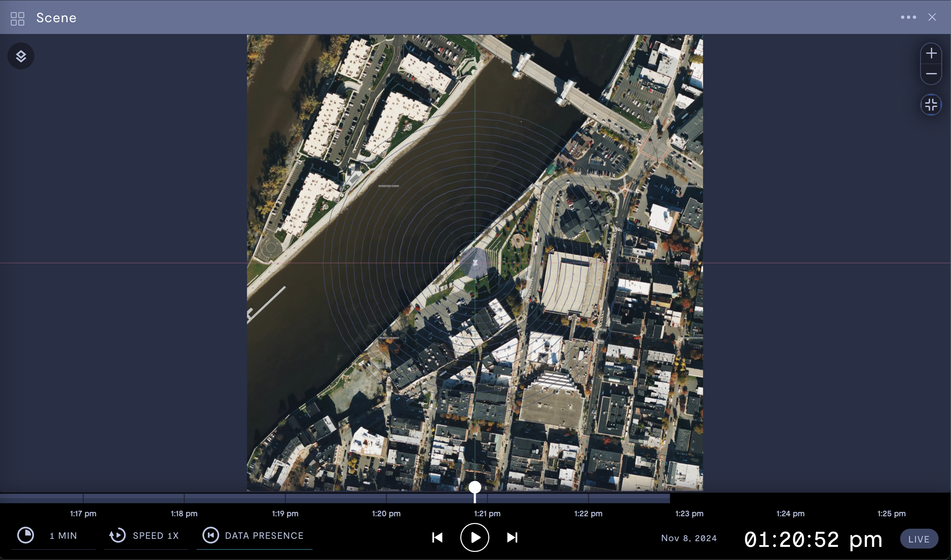This screenshot has height=560, width=951.
Task: Click the skip-to-end playback icon
Action: tap(512, 536)
